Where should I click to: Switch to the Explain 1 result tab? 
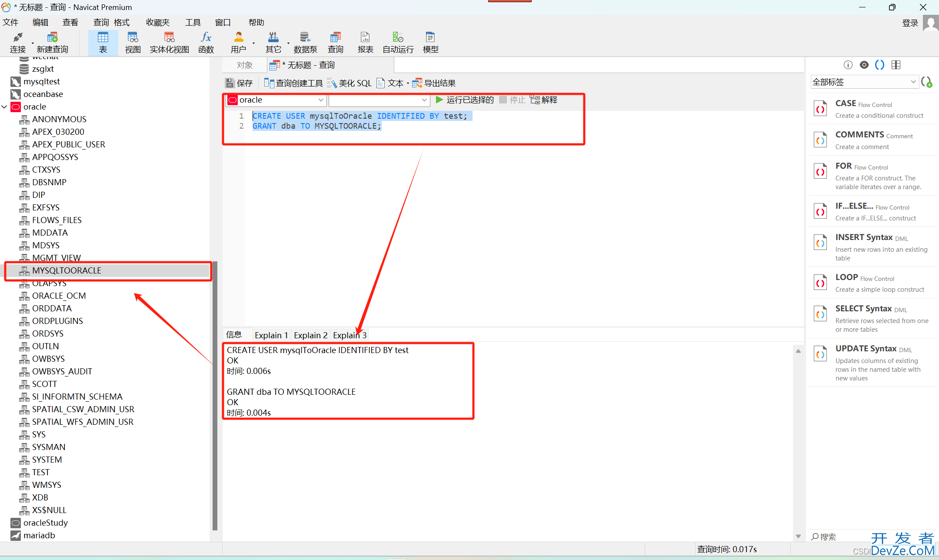[x=271, y=335]
